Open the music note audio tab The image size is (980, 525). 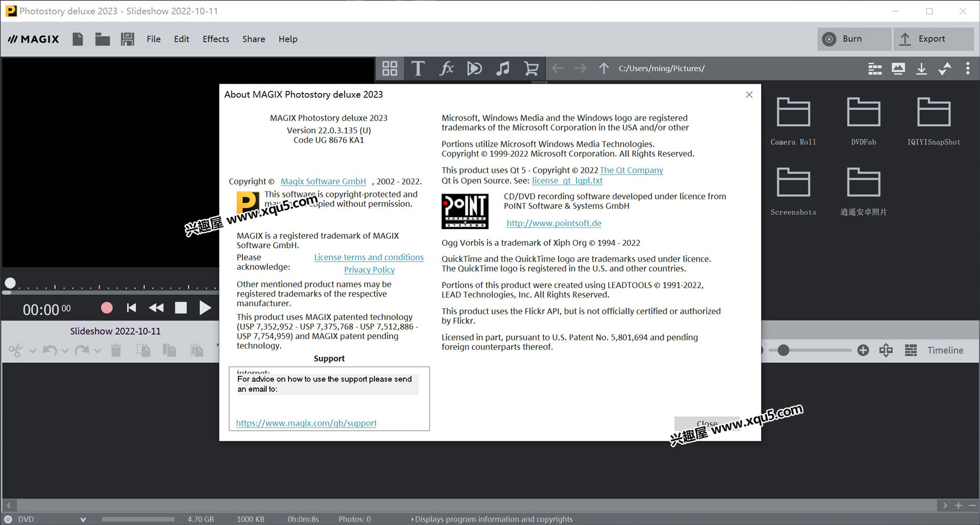point(503,69)
